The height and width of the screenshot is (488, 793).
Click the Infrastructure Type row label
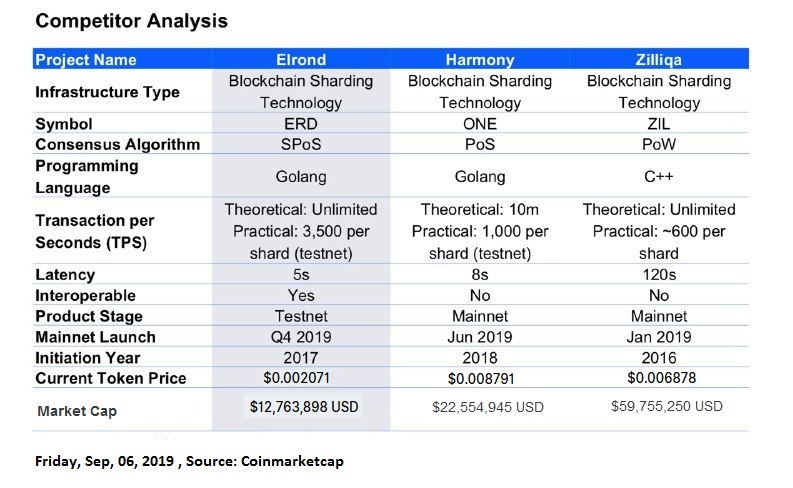tap(107, 92)
